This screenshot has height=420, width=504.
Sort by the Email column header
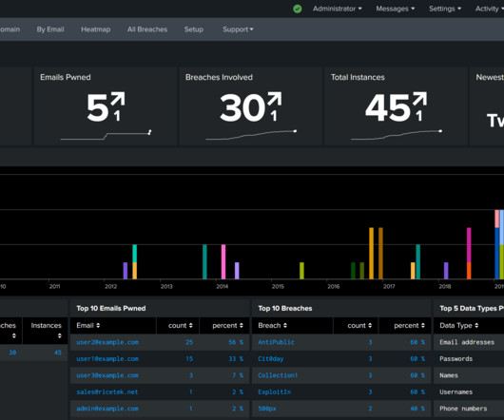[x=88, y=326]
